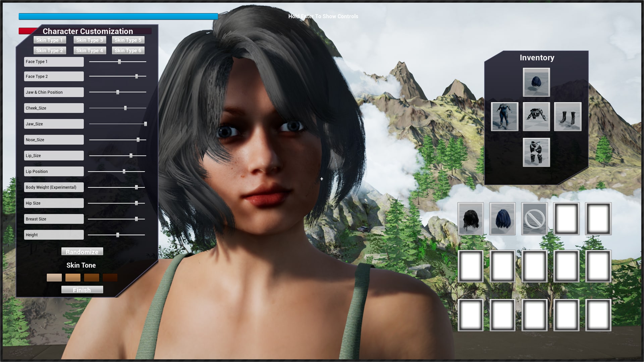Click the Jaw_Size slider handle
The width and height of the screenshot is (644, 362).
point(146,124)
